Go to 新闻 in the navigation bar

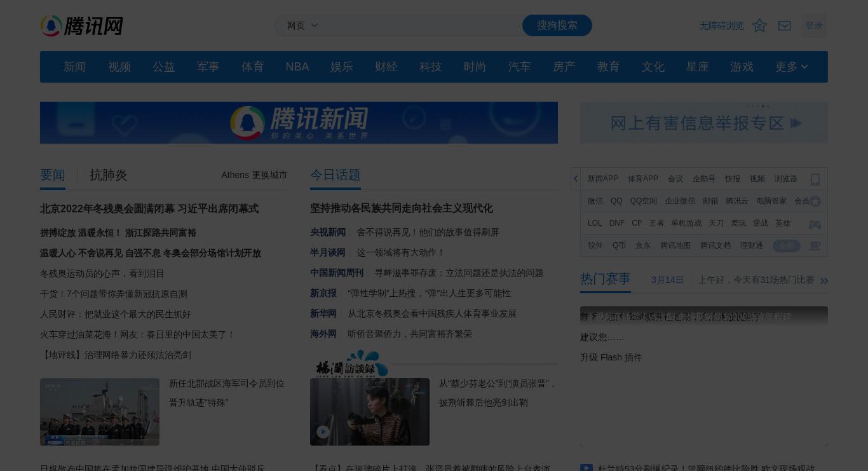75,67
